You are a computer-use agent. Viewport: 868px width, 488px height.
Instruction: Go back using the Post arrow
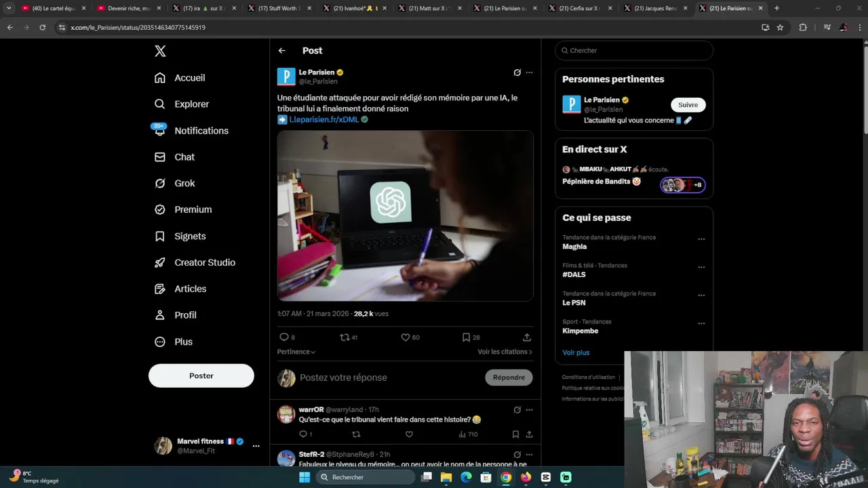(x=282, y=51)
